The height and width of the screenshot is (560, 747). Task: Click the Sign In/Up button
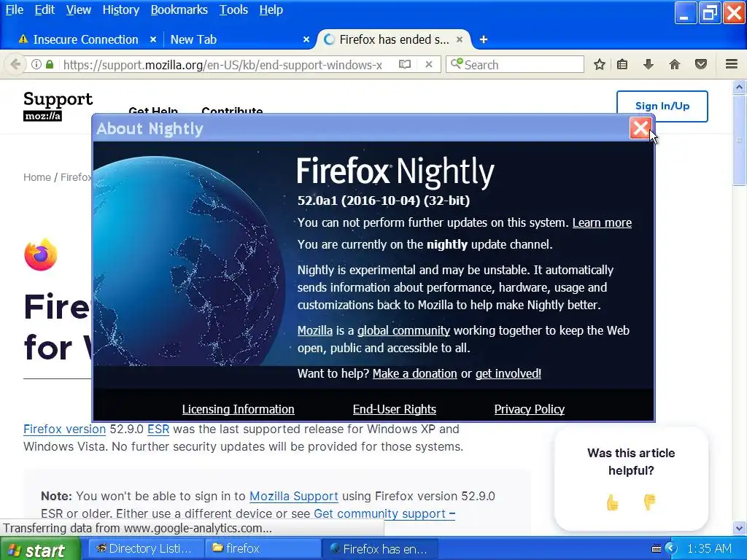pyautogui.click(x=662, y=106)
